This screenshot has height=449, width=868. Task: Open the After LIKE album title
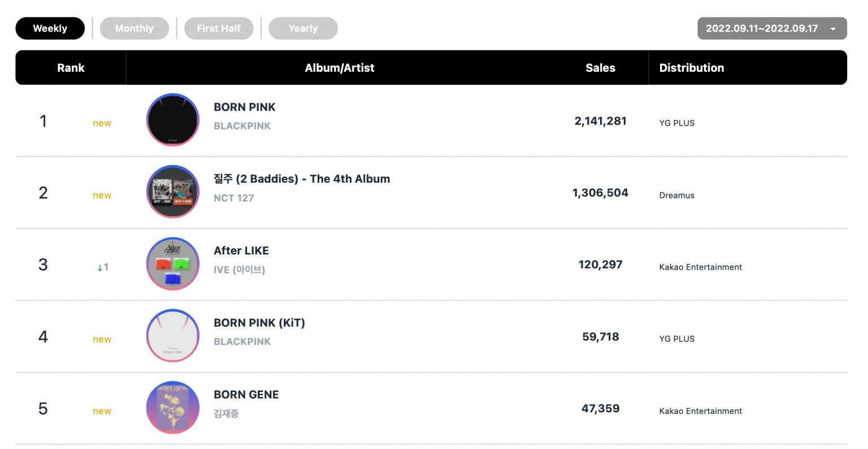(241, 251)
